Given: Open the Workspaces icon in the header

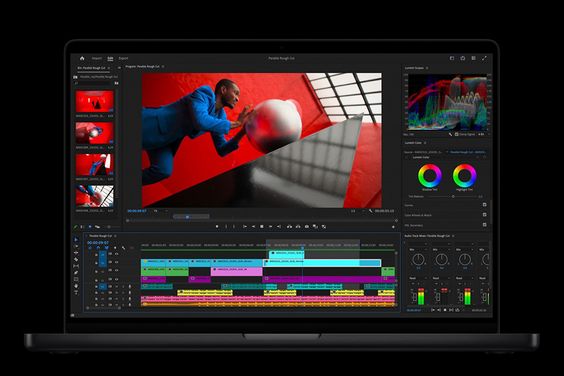Looking at the screenshot, I should (452, 58).
